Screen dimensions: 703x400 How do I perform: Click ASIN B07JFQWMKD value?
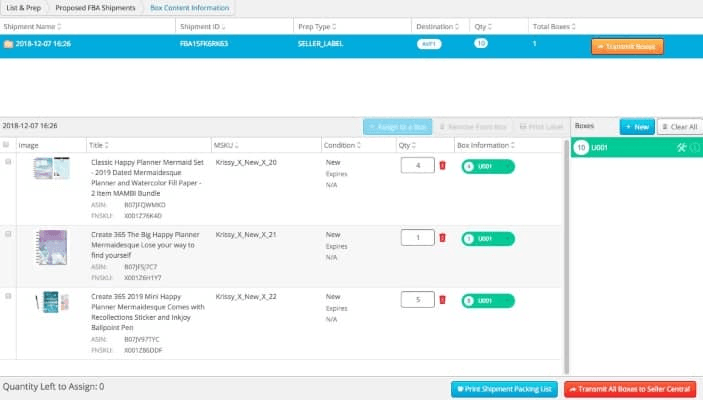tap(145, 205)
